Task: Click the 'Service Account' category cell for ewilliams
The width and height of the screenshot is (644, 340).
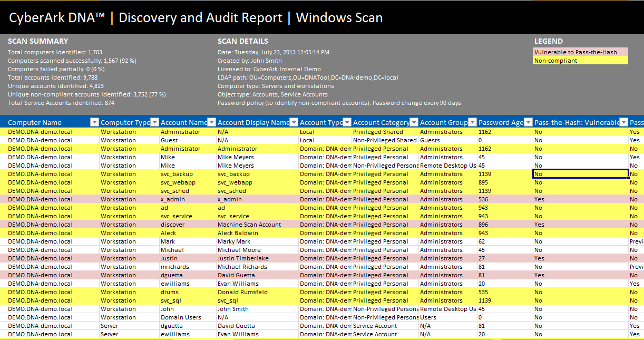Action: (385, 334)
